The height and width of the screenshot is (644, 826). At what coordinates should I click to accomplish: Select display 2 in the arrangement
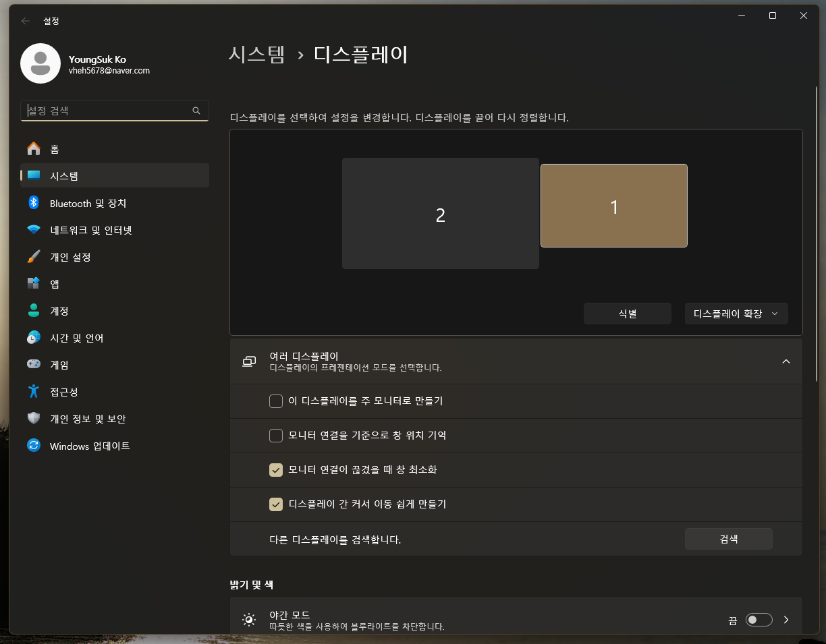click(x=441, y=214)
